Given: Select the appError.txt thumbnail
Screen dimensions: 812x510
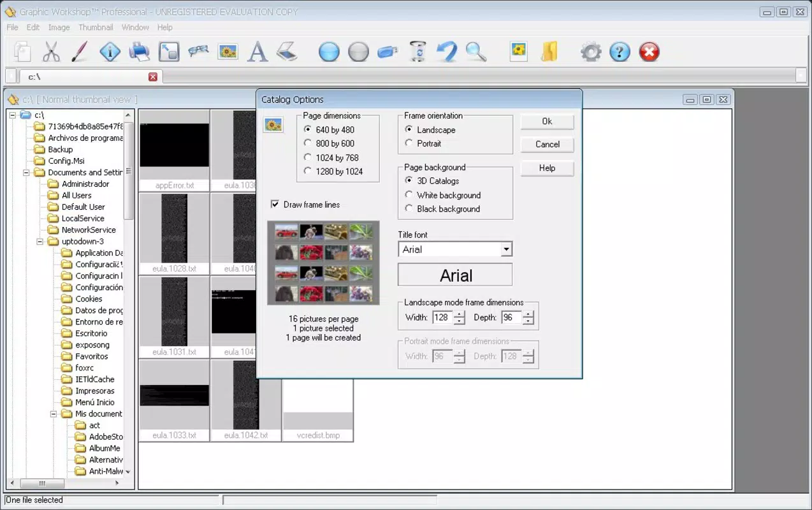Looking at the screenshot, I should click(174, 150).
